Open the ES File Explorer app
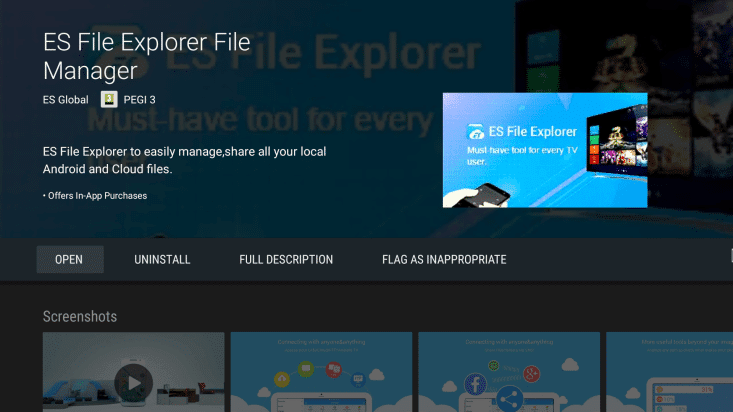733x412 pixels. click(x=70, y=260)
